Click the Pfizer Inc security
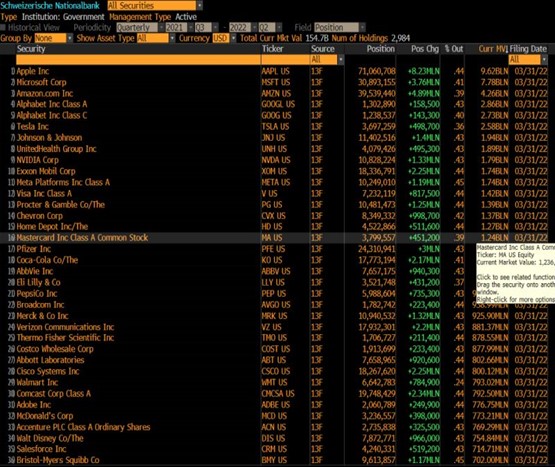This screenshot has height=467, width=555. point(34,249)
